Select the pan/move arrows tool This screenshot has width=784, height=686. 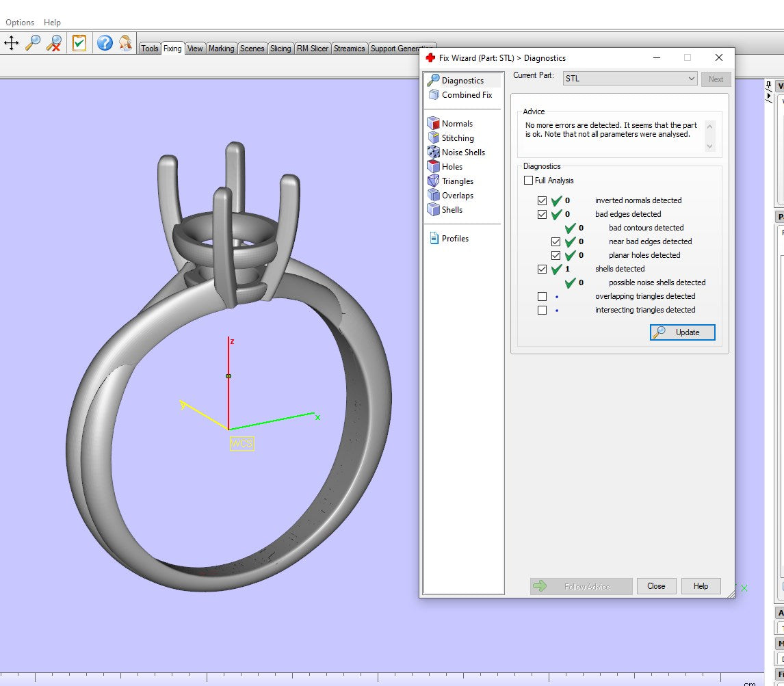coord(12,43)
